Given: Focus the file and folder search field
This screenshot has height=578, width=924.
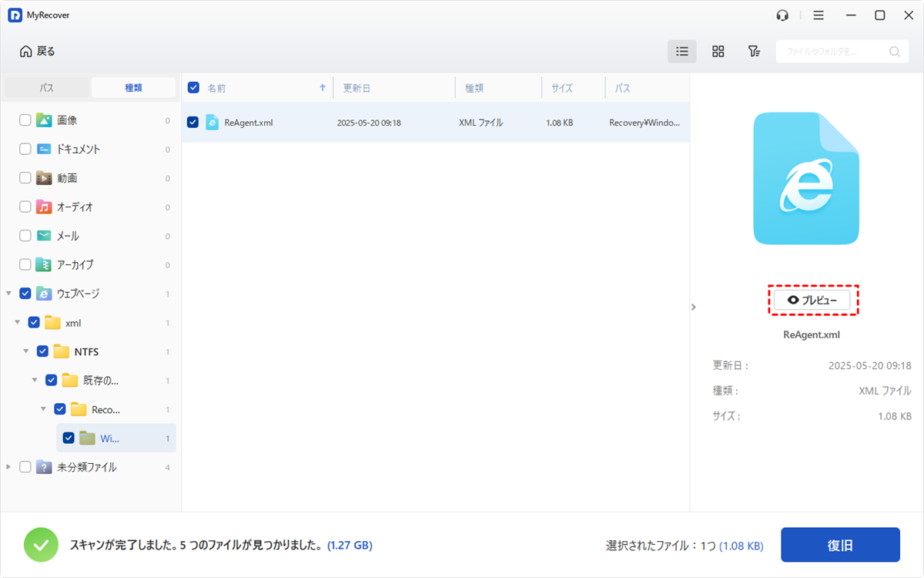Looking at the screenshot, I should [832, 52].
